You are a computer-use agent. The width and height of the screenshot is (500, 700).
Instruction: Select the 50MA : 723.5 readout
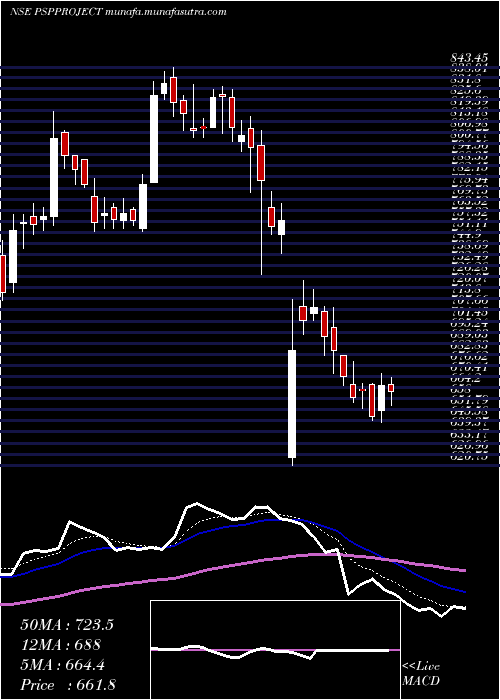click(x=67, y=625)
